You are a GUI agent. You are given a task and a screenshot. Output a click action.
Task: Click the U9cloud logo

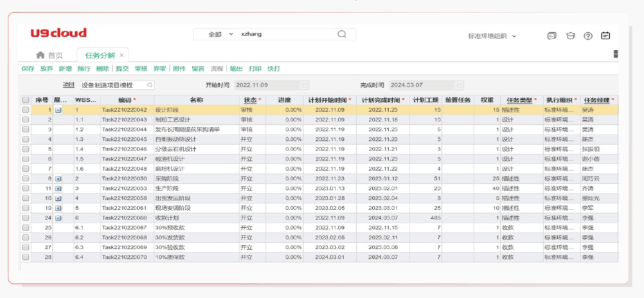pos(58,33)
